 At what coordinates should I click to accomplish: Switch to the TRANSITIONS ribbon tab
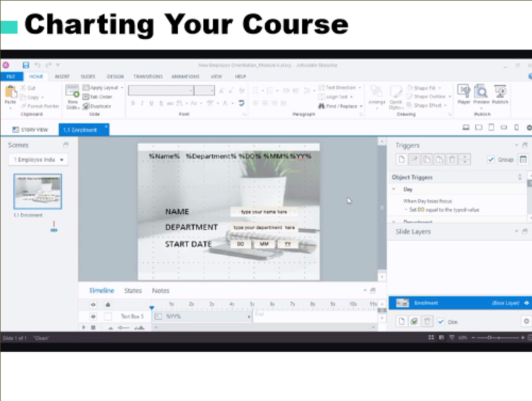click(148, 76)
